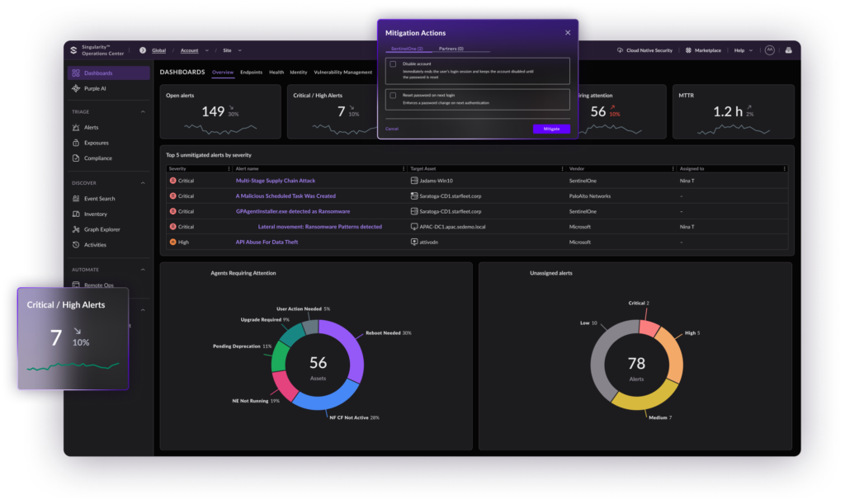
Task: Click the Compliance document icon
Action: tap(76, 158)
